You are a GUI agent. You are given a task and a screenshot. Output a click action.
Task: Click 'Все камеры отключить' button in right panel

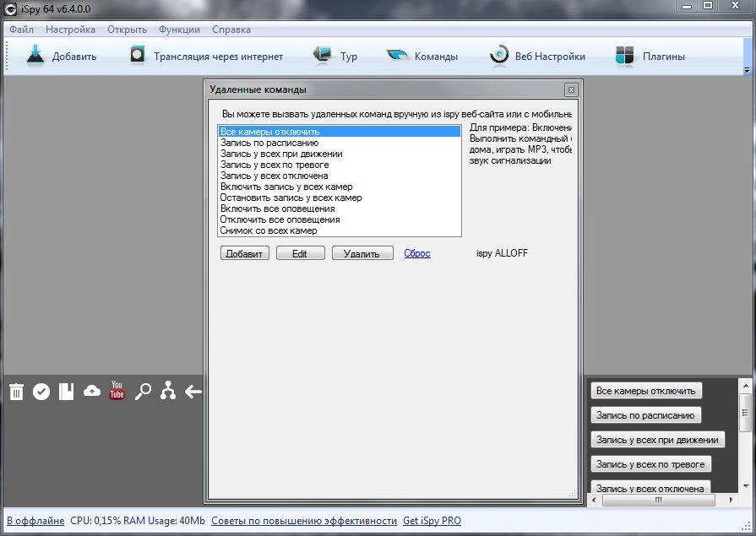(x=645, y=391)
